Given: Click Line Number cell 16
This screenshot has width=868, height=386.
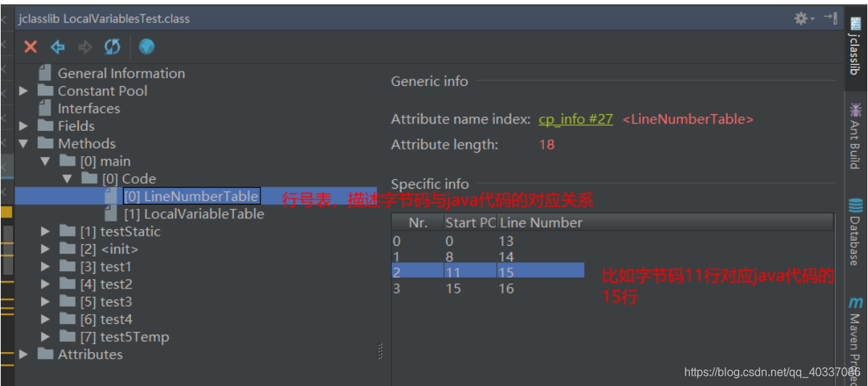Looking at the screenshot, I should click(x=541, y=288).
